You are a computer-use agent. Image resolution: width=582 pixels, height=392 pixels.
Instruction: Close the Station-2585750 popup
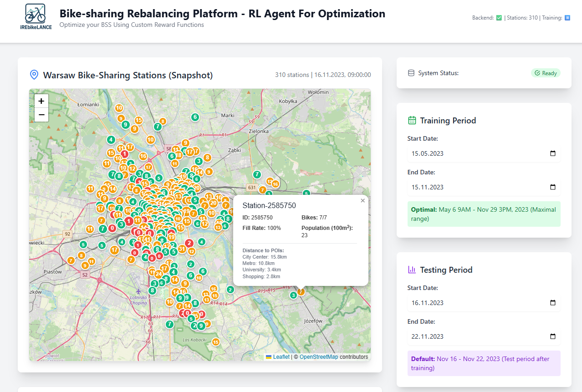click(362, 201)
